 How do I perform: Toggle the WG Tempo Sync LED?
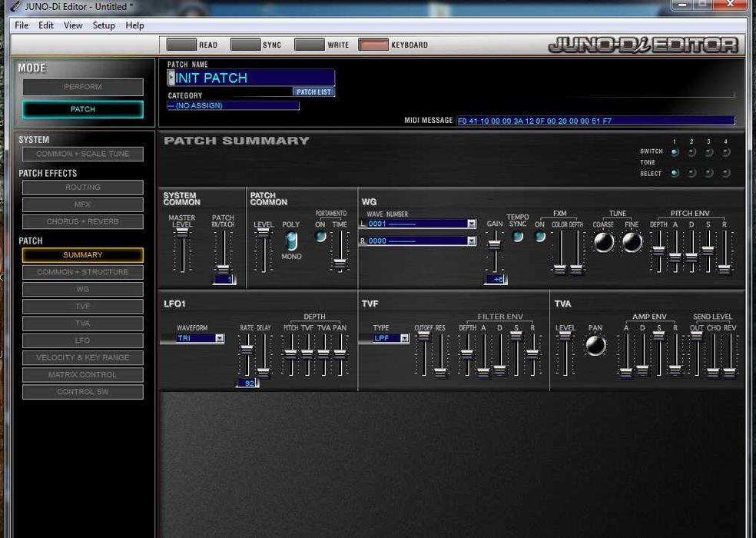(x=517, y=237)
